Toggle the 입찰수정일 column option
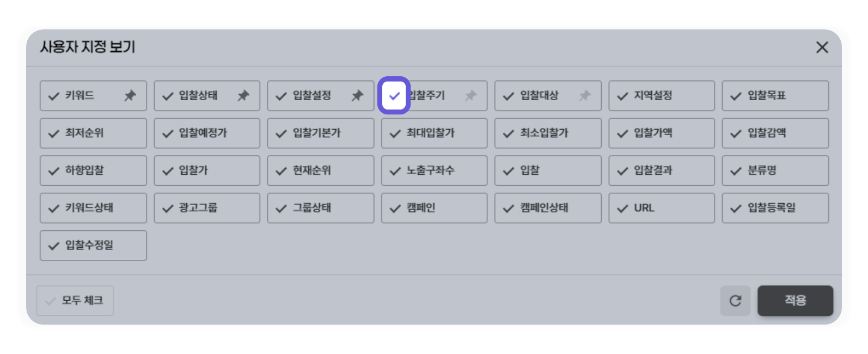 [93, 246]
